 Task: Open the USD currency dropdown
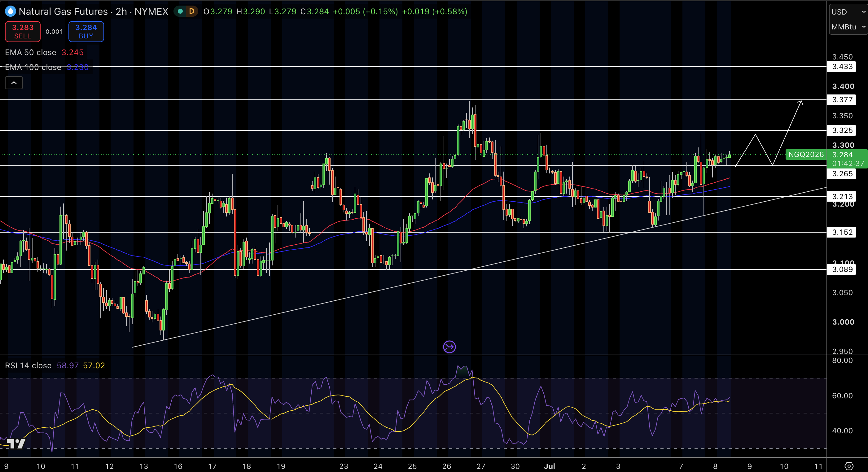coord(848,12)
